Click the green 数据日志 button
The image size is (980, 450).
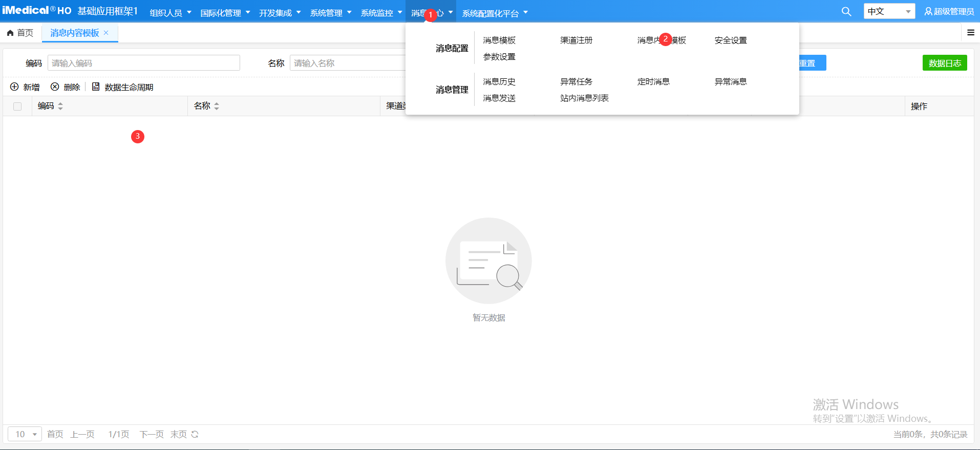(944, 63)
